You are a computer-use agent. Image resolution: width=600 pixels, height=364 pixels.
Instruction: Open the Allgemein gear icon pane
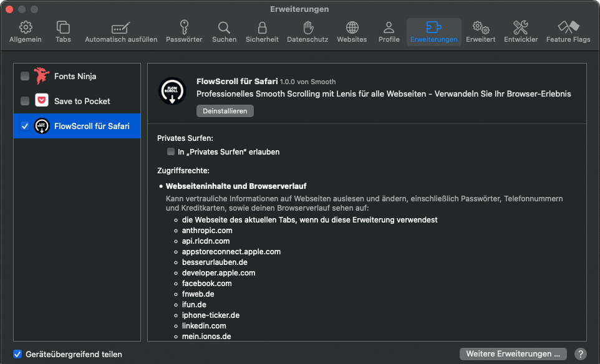pos(25,32)
